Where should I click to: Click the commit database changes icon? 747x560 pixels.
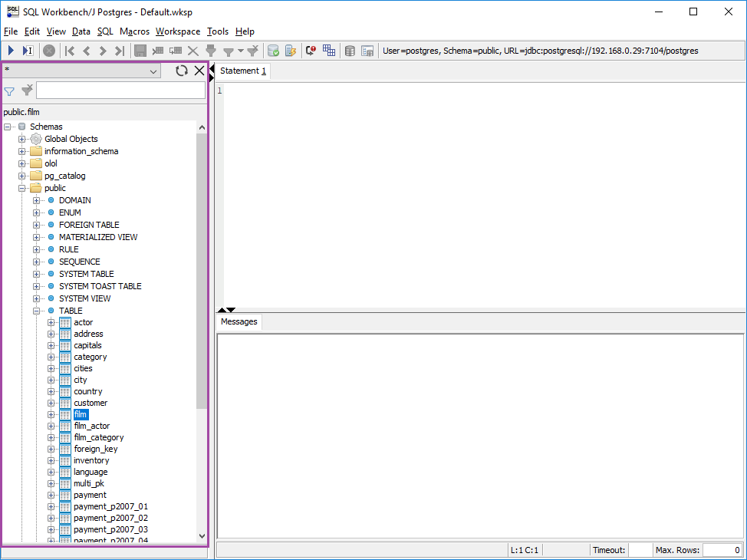(273, 51)
